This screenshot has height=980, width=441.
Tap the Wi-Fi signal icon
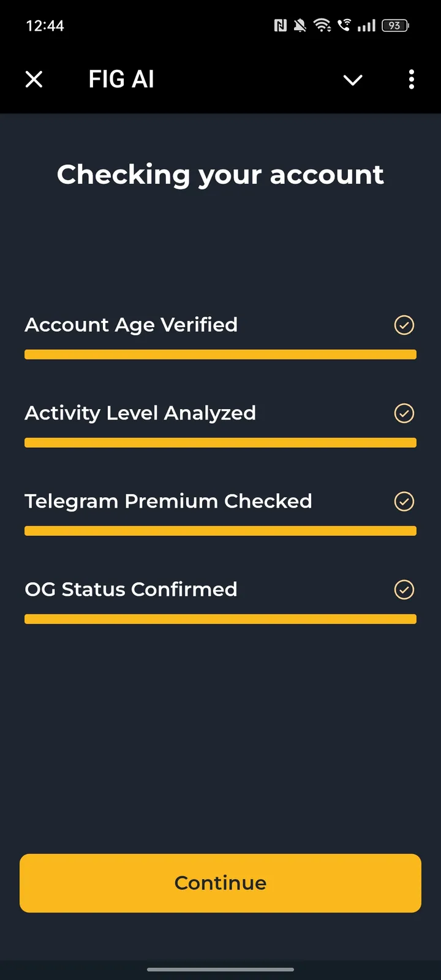click(x=322, y=26)
